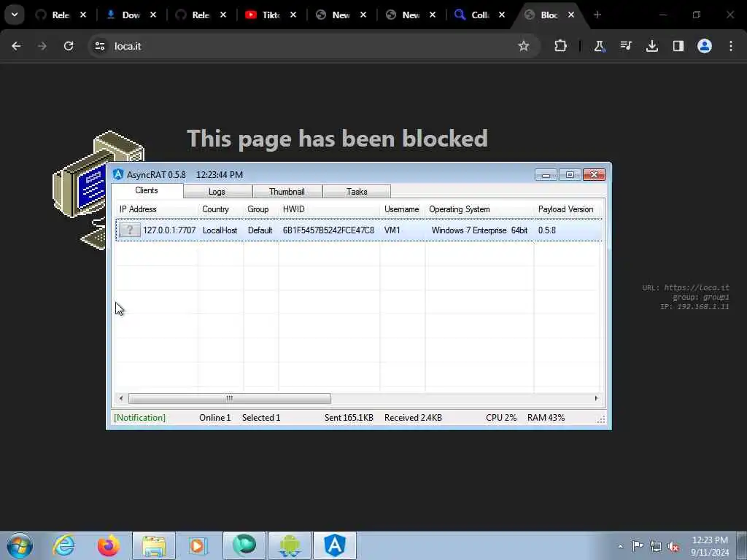
Task: Launch Firefox from taskbar
Action: [x=109, y=545]
